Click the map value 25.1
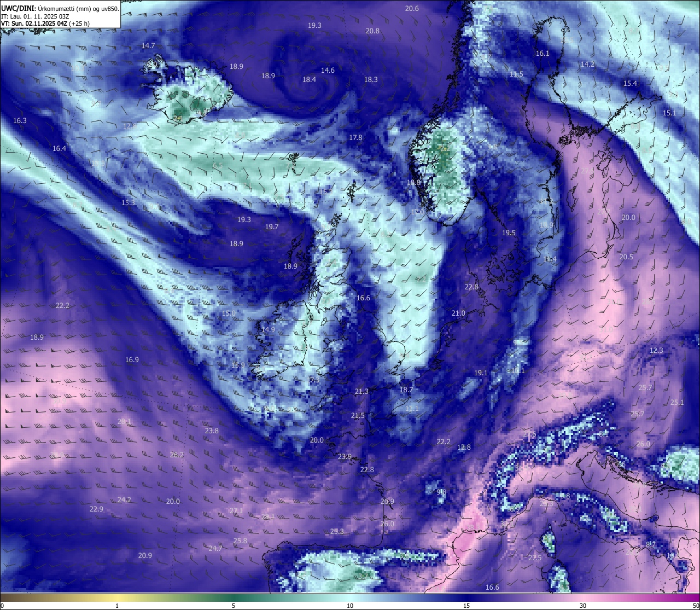Screen dimensions: 700x610 (677, 402)
